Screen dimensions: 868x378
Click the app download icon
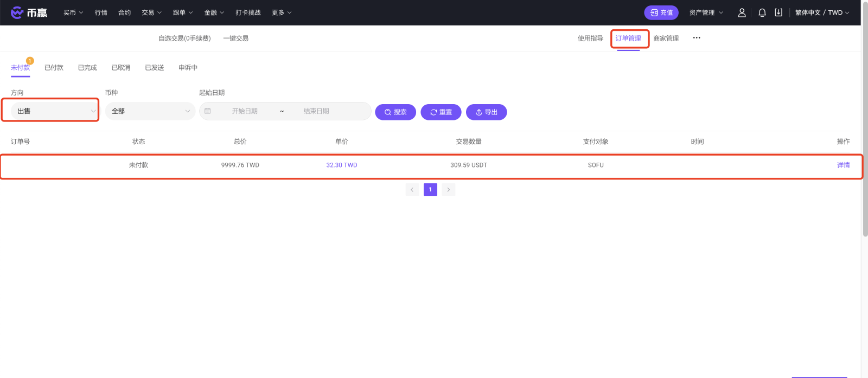(778, 12)
